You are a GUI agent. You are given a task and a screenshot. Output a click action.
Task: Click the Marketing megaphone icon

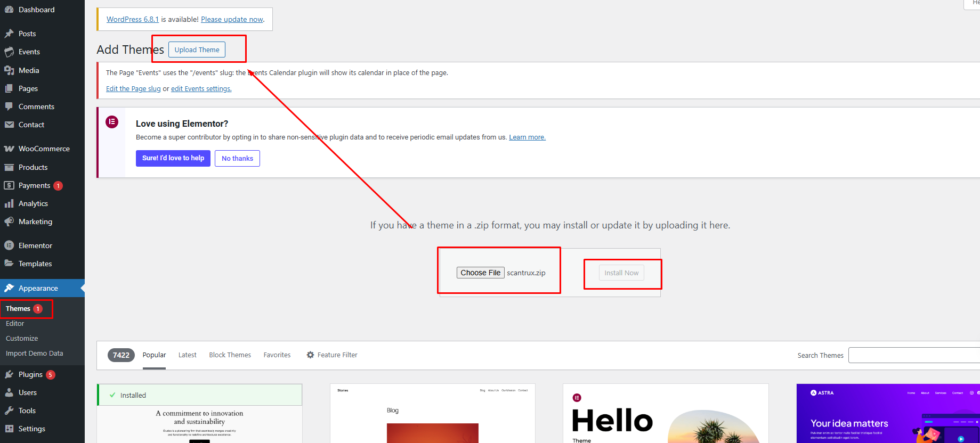(9, 222)
